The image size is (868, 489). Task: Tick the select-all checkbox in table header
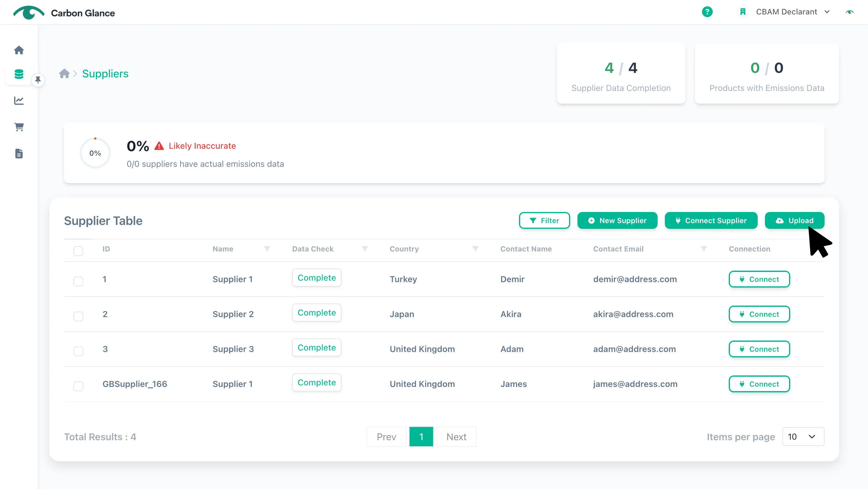click(x=78, y=251)
